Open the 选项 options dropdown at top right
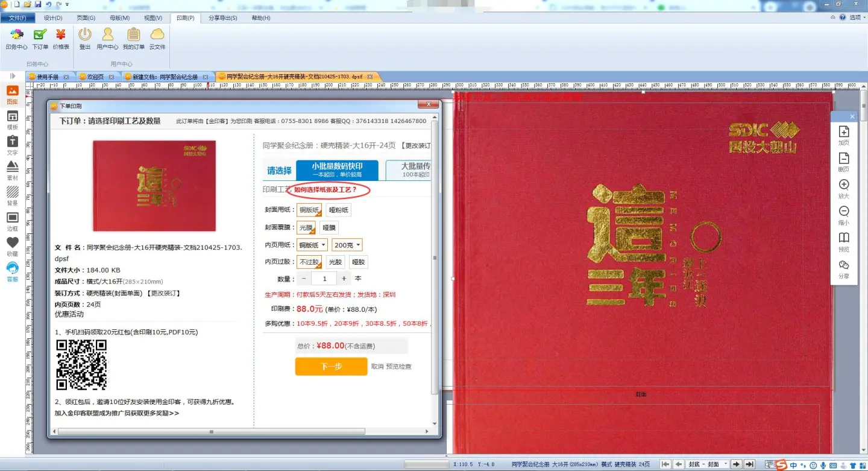Screen dimensions: 868x471 pos(856,17)
